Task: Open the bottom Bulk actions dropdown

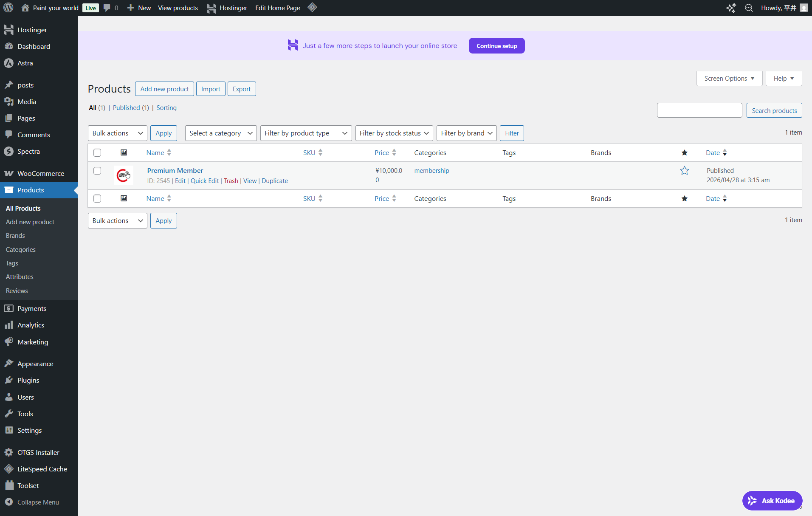Action: 118,221
